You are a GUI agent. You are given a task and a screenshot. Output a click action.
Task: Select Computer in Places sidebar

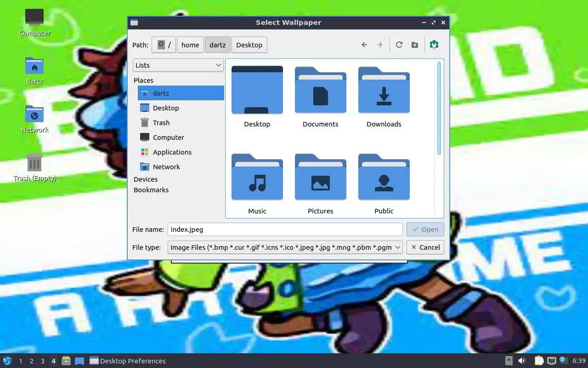(x=181, y=137)
